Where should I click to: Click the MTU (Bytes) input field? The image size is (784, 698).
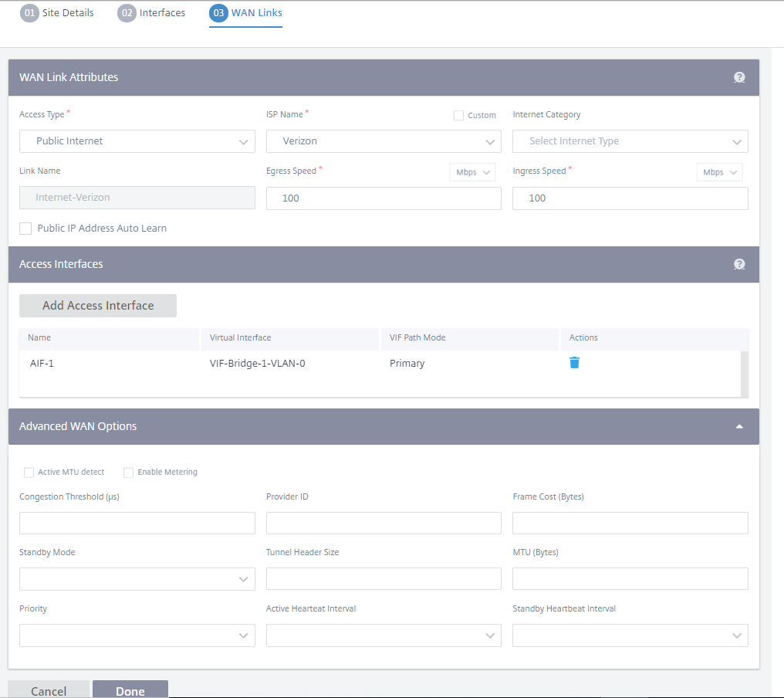(x=630, y=579)
